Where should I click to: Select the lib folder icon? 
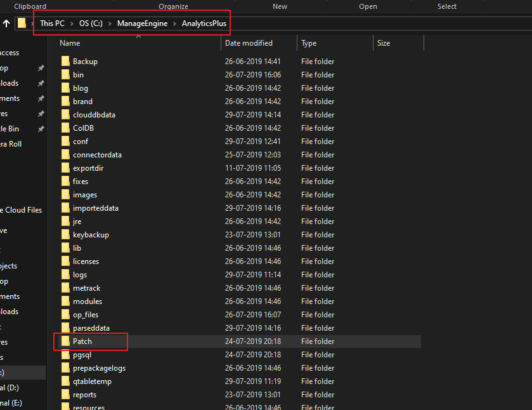click(x=65, y=248)
